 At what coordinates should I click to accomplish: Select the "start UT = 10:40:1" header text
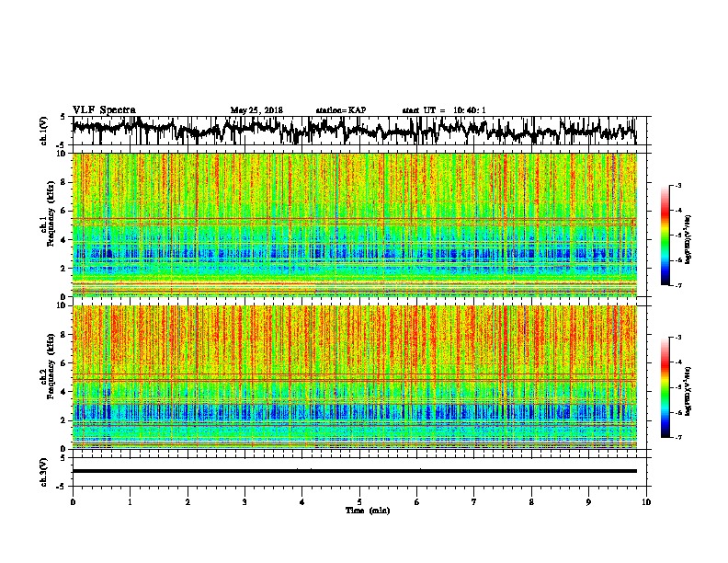tap(444, 110)
